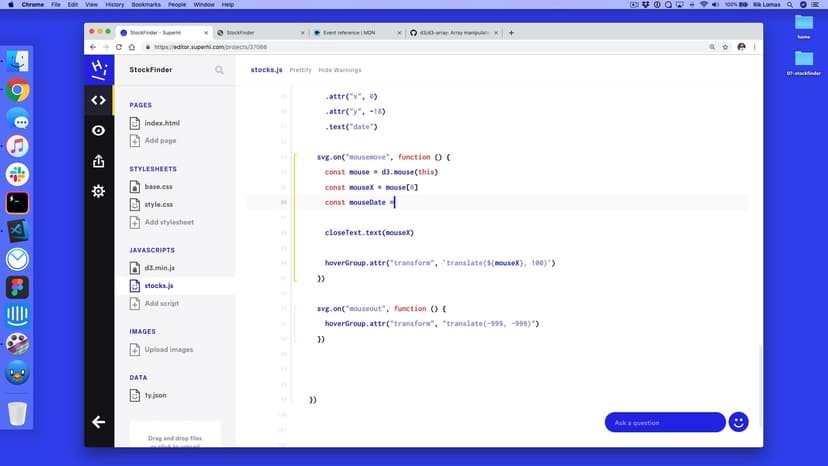Open the d3.min.js script file
This screenshot has height=466, width=828.
click(x=159, y=268)
